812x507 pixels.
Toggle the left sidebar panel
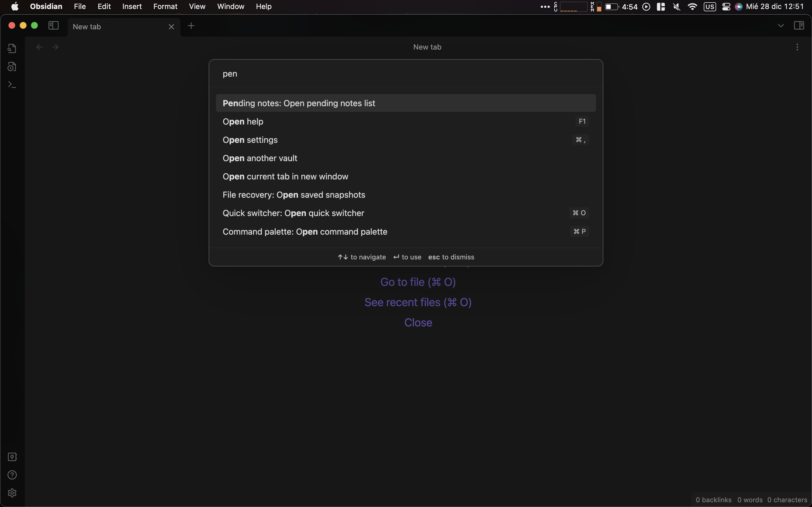[53, 25]
